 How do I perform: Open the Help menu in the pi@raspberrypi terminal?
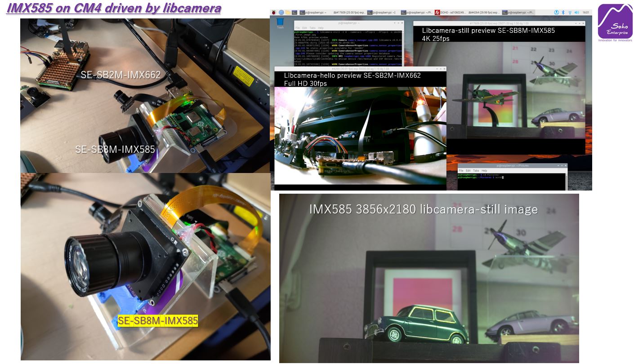tap(321, 28)
